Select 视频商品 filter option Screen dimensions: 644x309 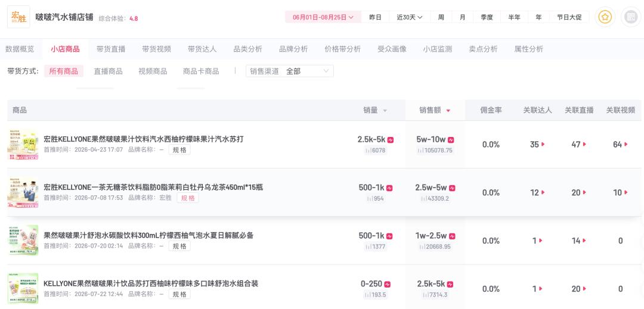[153, 71]
